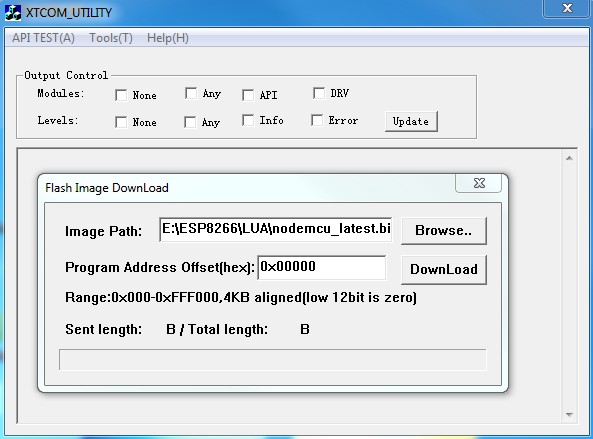593x439 pixels.
Task: Enable the Levels Any checkbox
Action: (x=190, y=122)
